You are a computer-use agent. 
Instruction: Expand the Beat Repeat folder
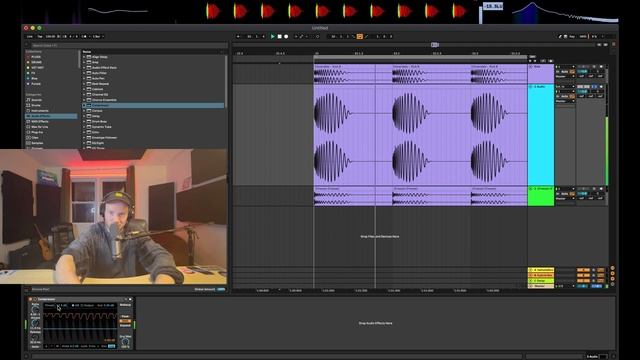click(x=84, y=84)
